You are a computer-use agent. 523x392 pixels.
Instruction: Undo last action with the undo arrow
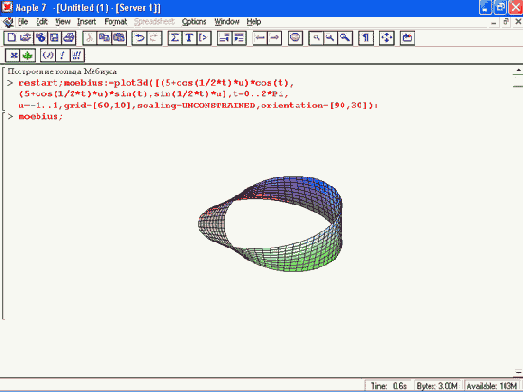[x=139, y=38]
